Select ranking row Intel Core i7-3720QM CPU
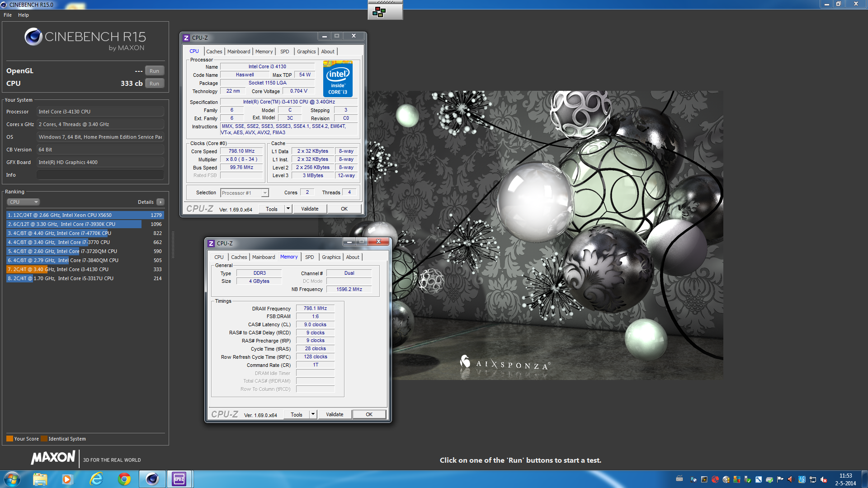Screen dimensions: 868x488 pos(85,251)
